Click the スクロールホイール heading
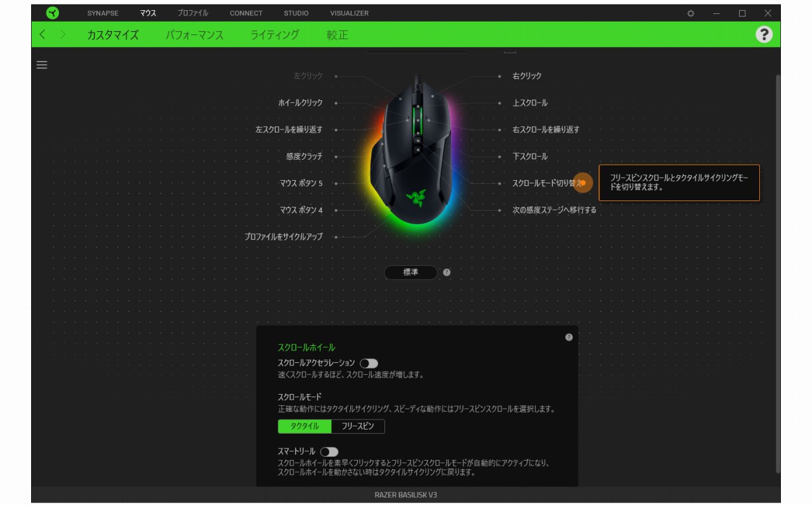 [306, 348]
